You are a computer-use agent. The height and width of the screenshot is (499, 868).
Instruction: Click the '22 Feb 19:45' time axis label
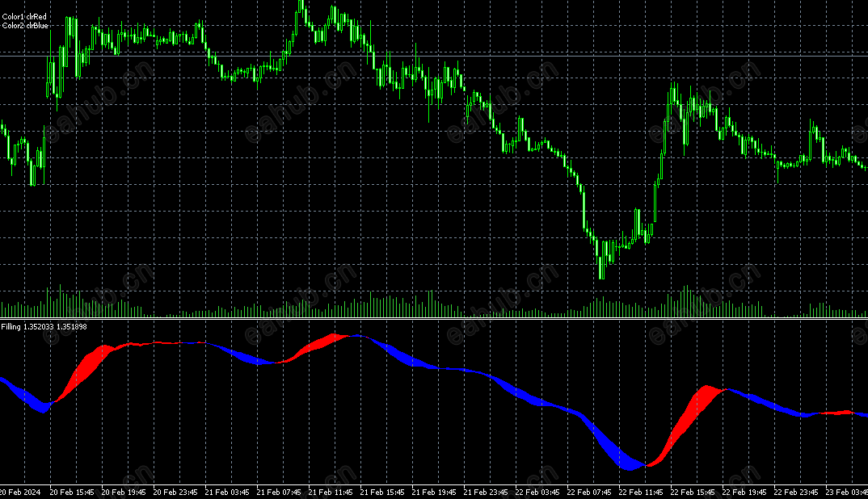click(744, 493)
